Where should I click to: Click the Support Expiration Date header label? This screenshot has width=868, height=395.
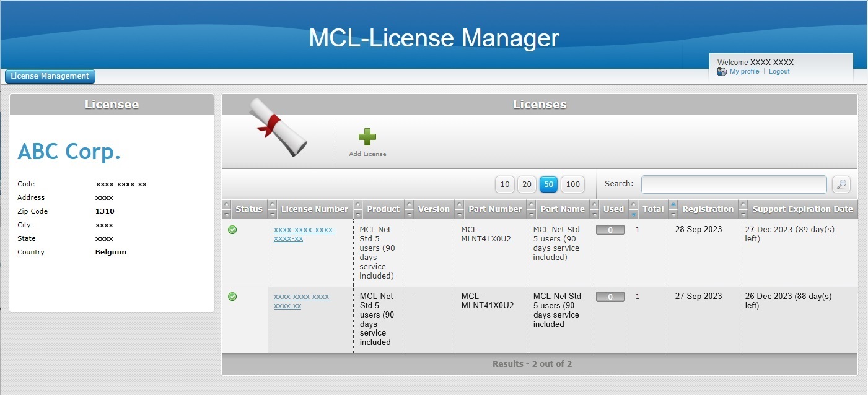point(802,209)
